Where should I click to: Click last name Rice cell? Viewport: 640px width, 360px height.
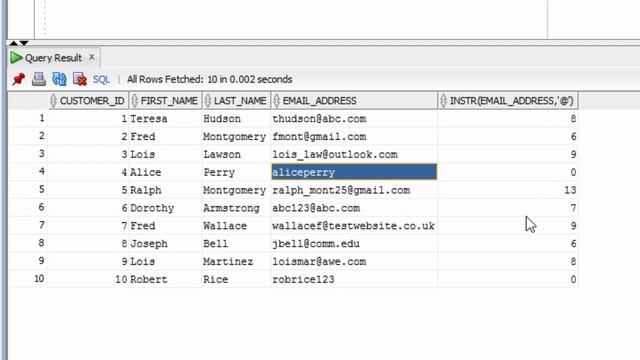pyautogui.click(x=236, y=280)
